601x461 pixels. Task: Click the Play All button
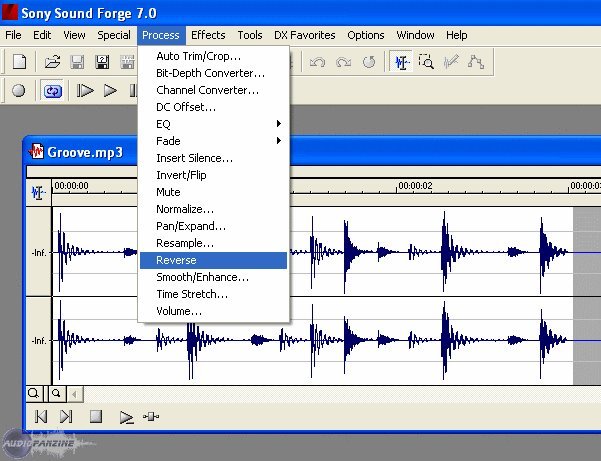(x=85, y=91)
